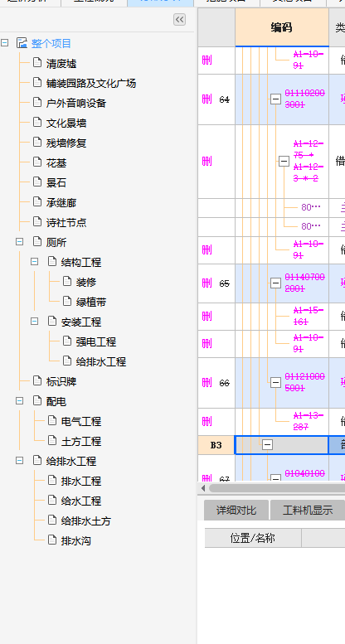
Task: Click 删 marker in row 65
Action: pos(207,283)
